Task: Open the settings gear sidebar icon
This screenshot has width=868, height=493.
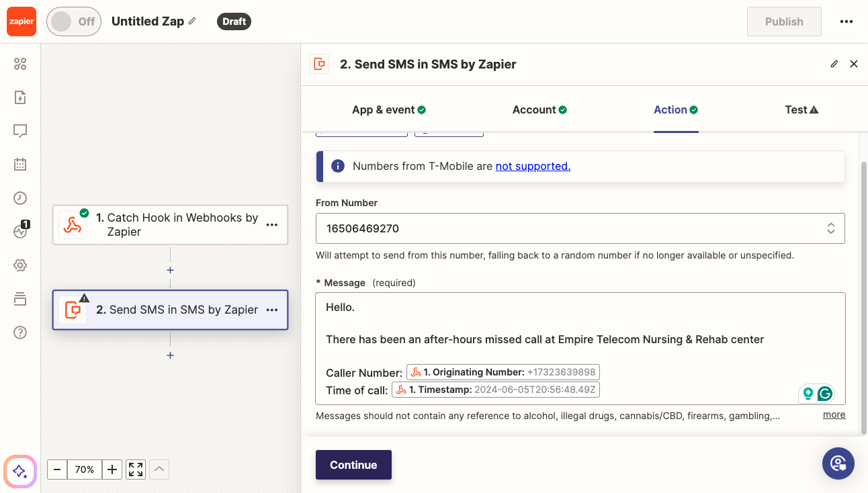Action: click(x=20, y=265)
